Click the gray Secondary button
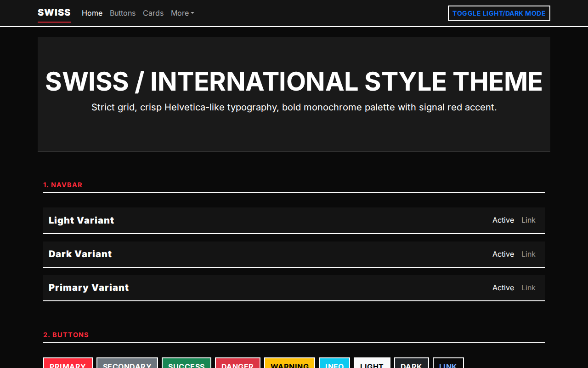This screenshot has height=368, width=588. (x=127, y=363)
